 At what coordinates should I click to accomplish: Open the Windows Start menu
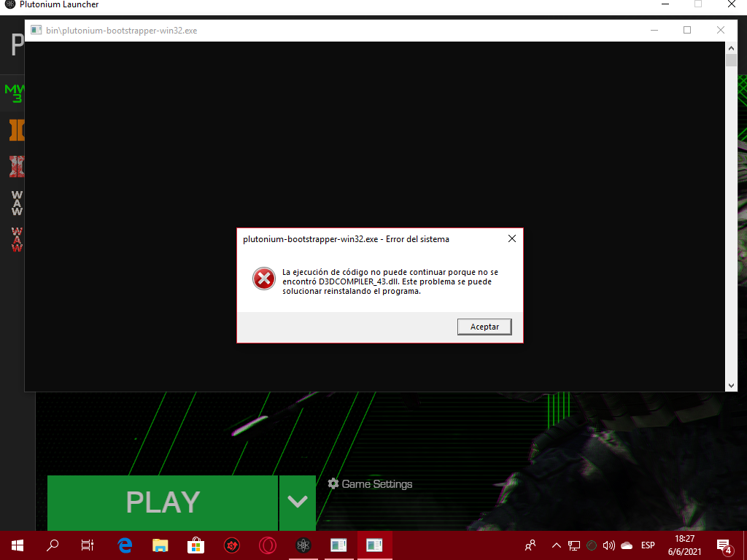coord(18,545)
